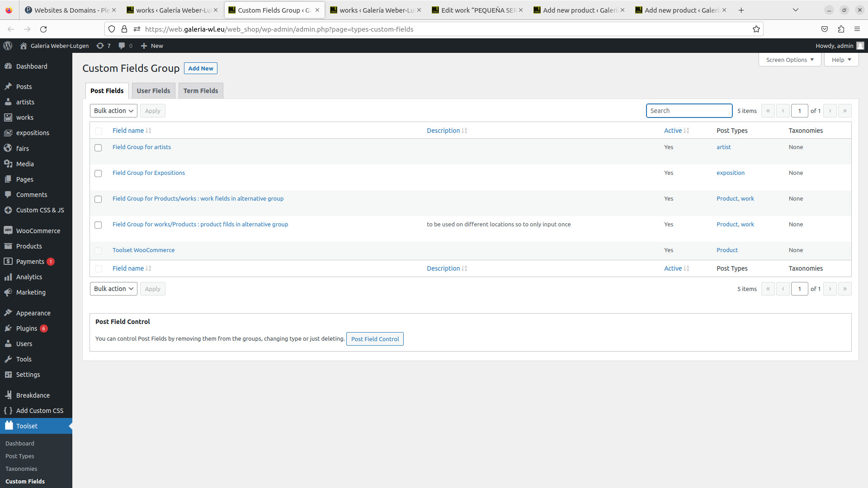Click the reload page icon
The width and height of the screenshot is (868, 488).
click(43, 29)
